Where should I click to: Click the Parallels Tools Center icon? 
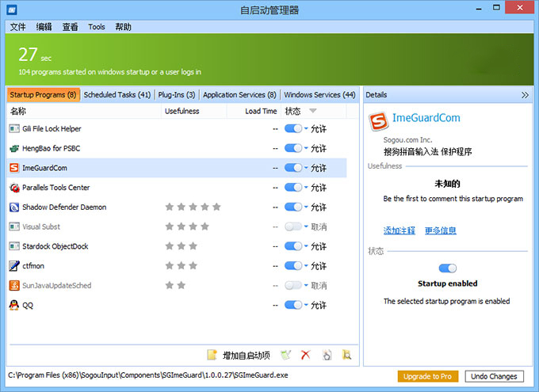pyautogui.click(x=14, y=187)
